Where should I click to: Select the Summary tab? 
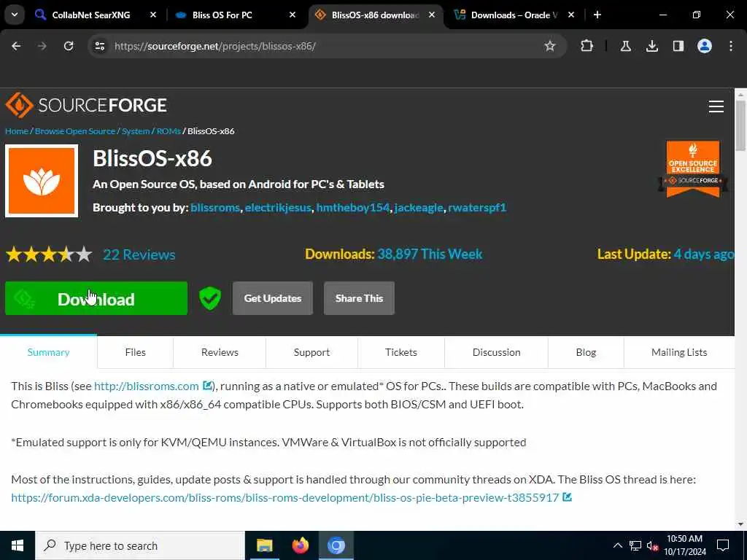pos(49,352)
